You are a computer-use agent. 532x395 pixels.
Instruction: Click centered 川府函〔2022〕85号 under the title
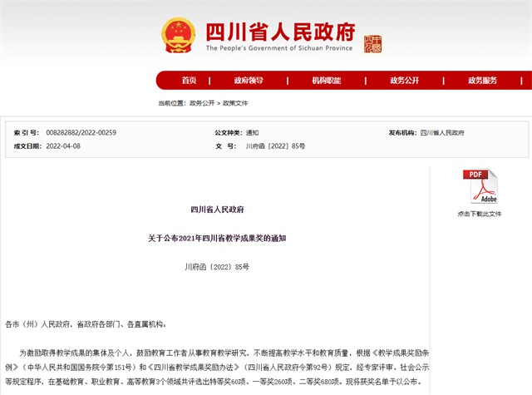[x=217, y=267]
